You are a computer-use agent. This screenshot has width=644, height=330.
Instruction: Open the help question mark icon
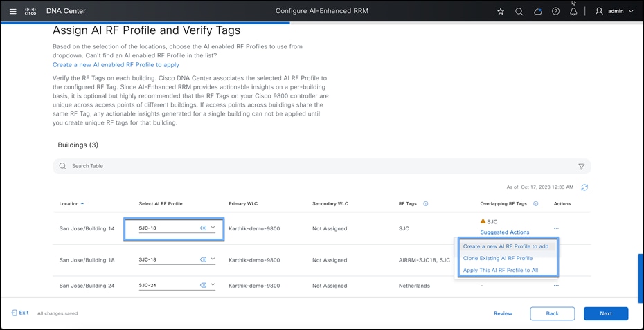tap(555, 12)
